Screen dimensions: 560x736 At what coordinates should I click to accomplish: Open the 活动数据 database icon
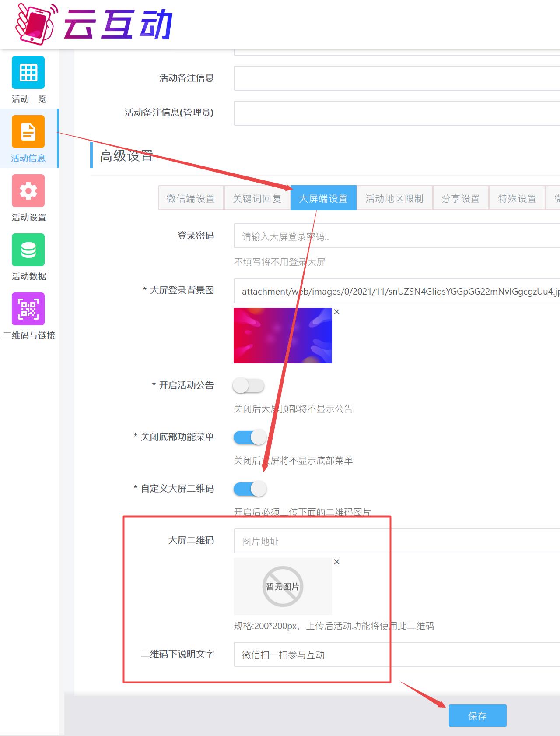(28, 250)
